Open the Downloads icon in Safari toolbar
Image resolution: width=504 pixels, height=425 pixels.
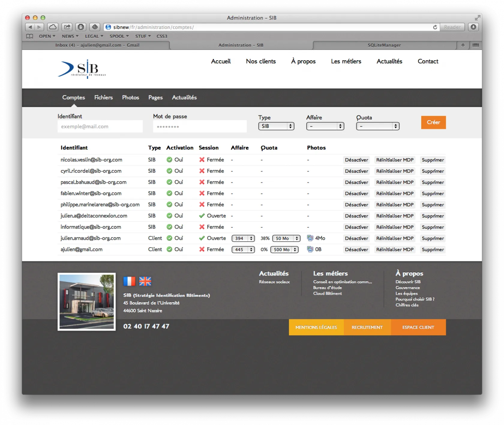point(473,27)
